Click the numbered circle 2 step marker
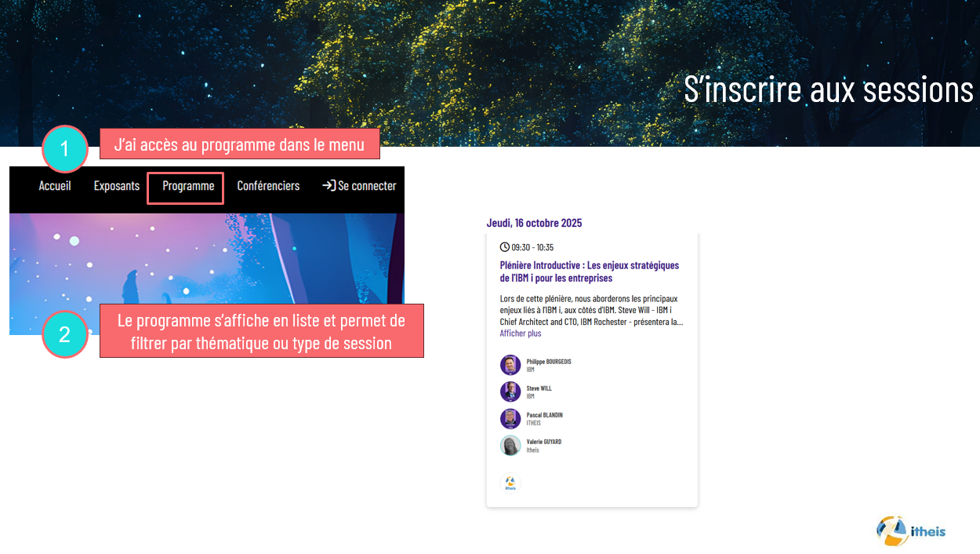 64,334
